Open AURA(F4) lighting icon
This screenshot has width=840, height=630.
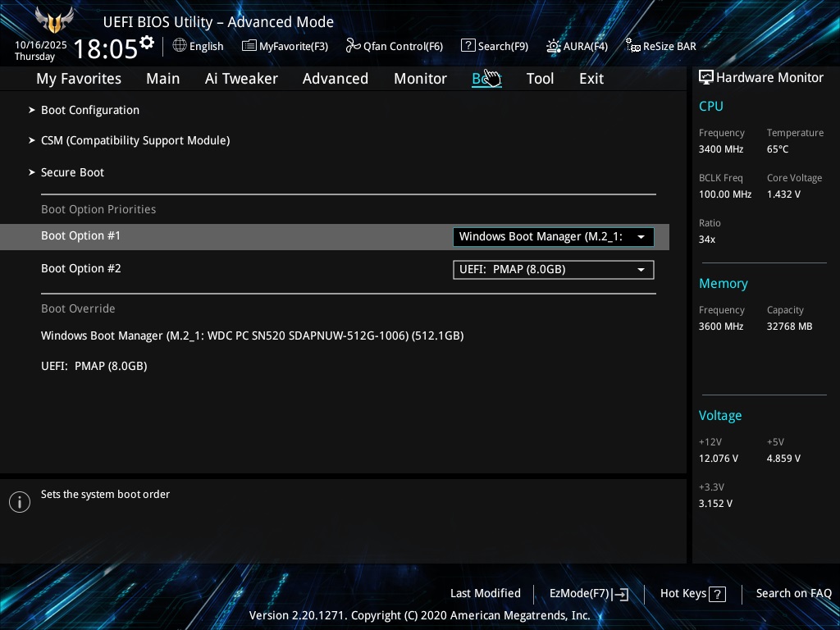554,46
